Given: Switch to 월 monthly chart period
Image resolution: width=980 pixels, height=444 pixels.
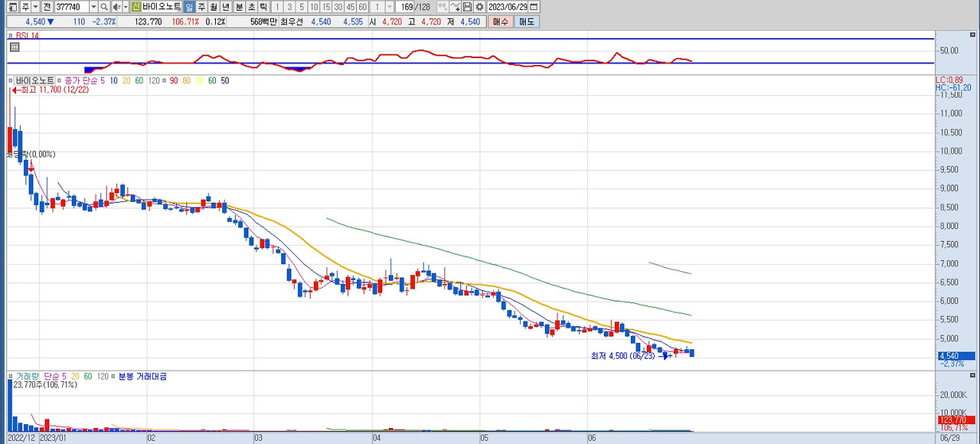Looking at the screenshot, I should tap(214, 7).
